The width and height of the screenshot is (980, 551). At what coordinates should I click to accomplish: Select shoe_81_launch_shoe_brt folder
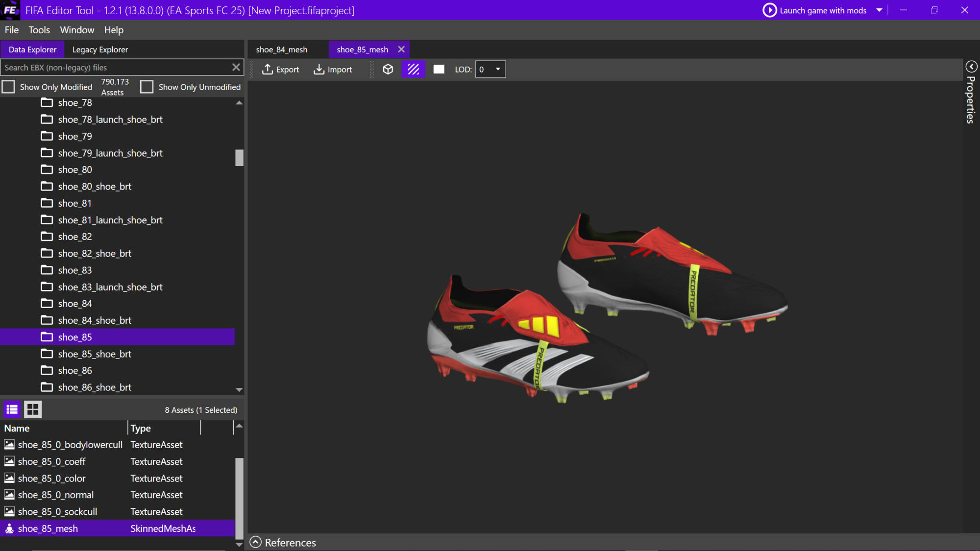coord(110,220)
